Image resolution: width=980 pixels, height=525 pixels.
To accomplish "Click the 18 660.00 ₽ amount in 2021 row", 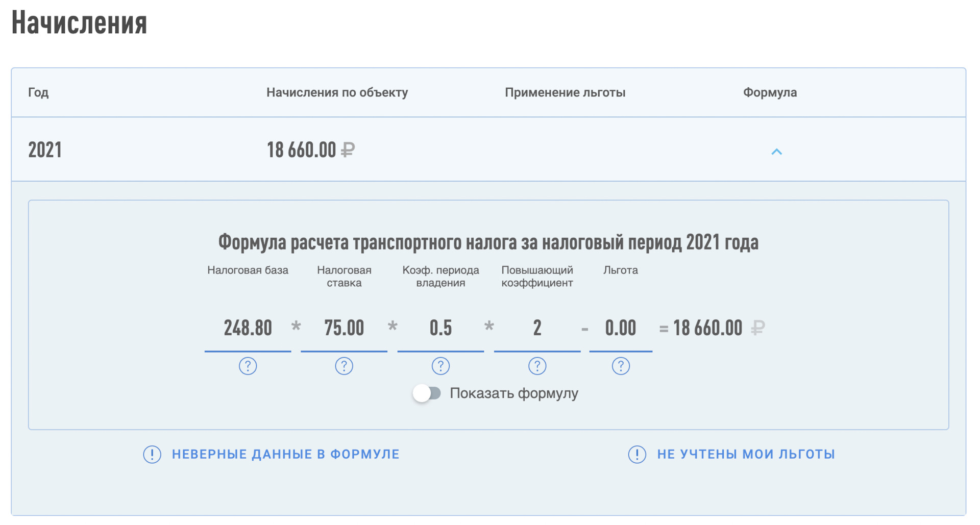I will coord(311,150).
